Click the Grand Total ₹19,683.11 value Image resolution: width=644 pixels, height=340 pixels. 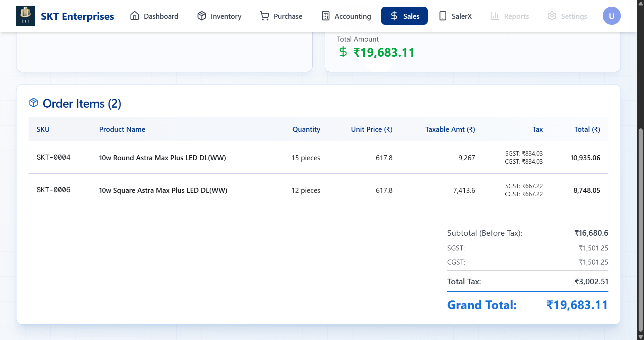tap(577, 305)
